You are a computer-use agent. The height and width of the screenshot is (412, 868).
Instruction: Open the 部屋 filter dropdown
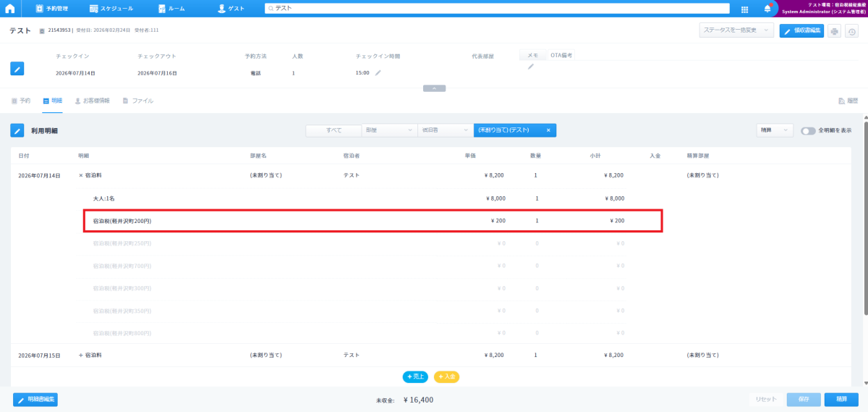pos(390,130)
